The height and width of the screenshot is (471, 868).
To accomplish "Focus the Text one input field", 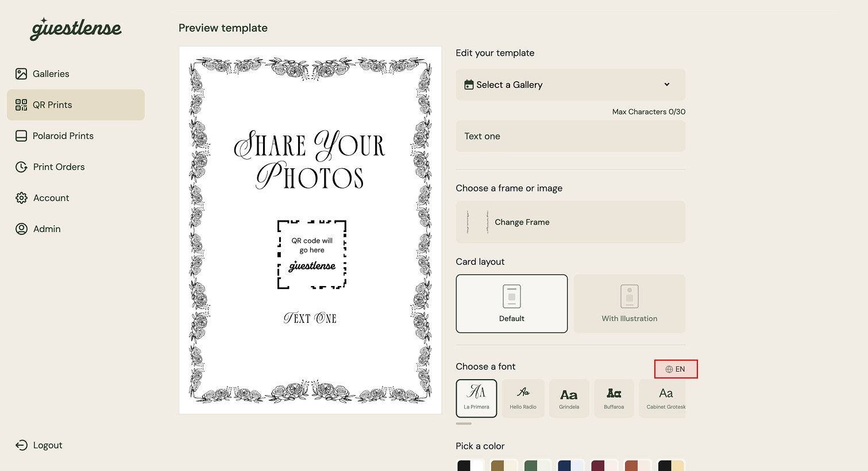I will click(570, 136).
